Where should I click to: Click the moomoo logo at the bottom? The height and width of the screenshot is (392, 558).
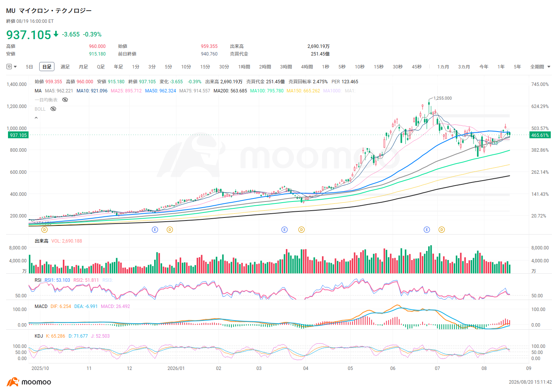tap(29, 382)
